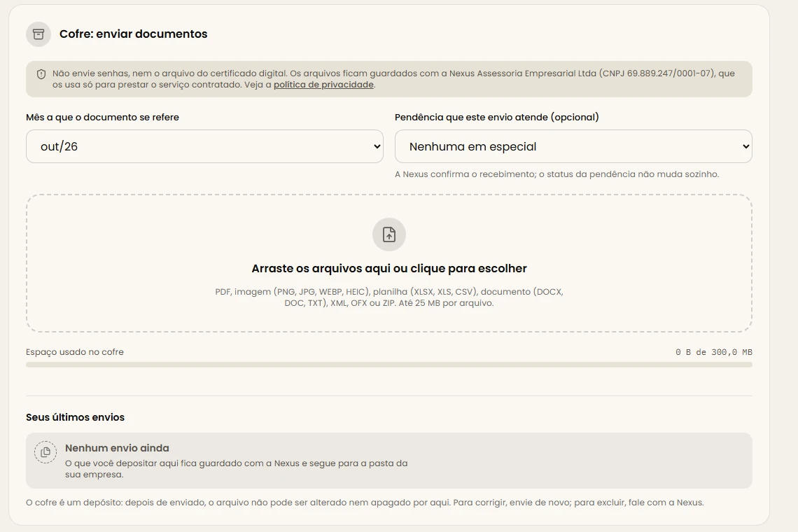798x532 pixels.
Task: Open the política de privacidade link
Action: (x=323, y=85)
